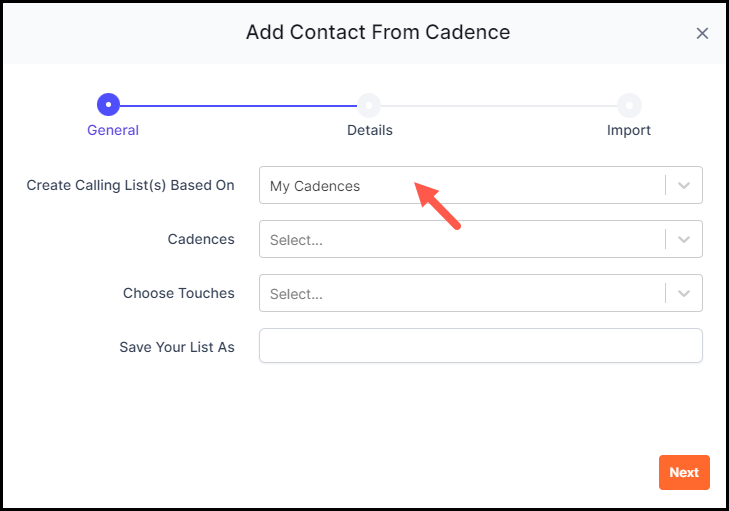Click the General step circle indicator
This screenshot has width=729, height=511.
(x=108, y=105)
